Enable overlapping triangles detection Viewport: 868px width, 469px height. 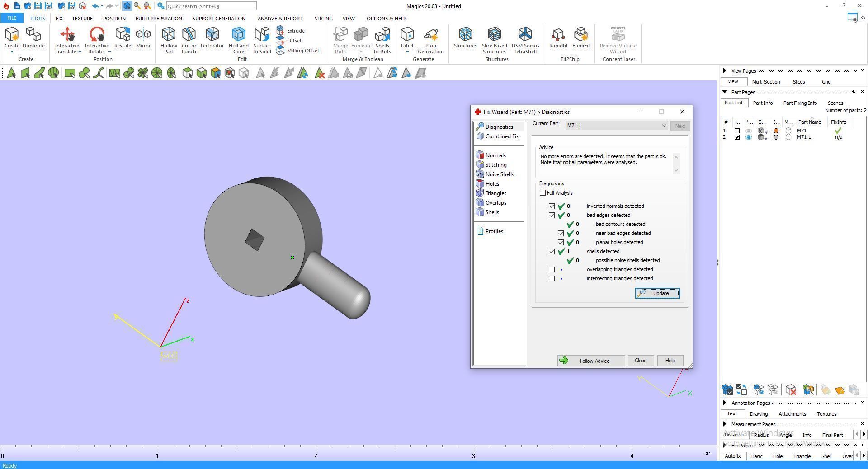pyautogui.click(x=552, y=269)
